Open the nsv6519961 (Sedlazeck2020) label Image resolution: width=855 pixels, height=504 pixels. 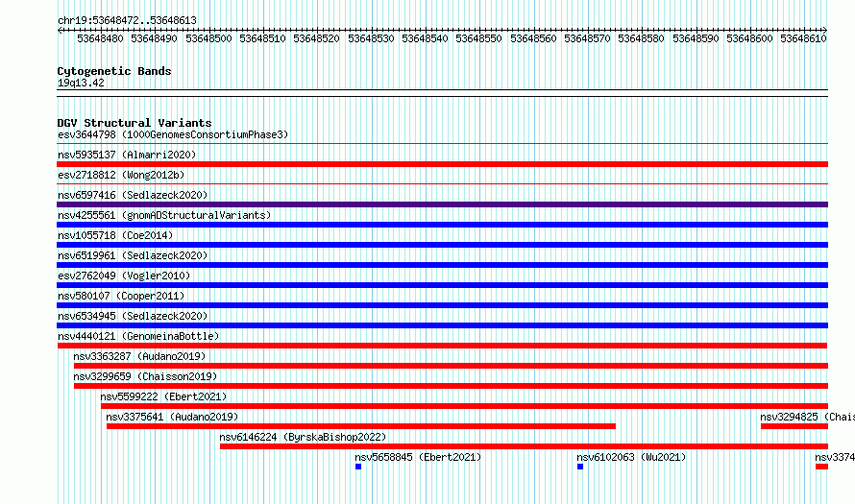pyautogui.click(x=133, y=255)
